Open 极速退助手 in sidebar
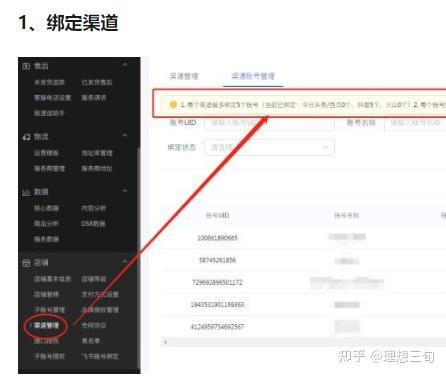 (x=49, y=113)
